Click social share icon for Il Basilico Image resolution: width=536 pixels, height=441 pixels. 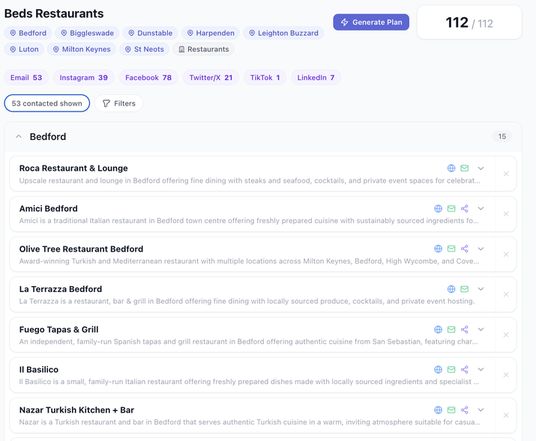click(x=464, y=369)
